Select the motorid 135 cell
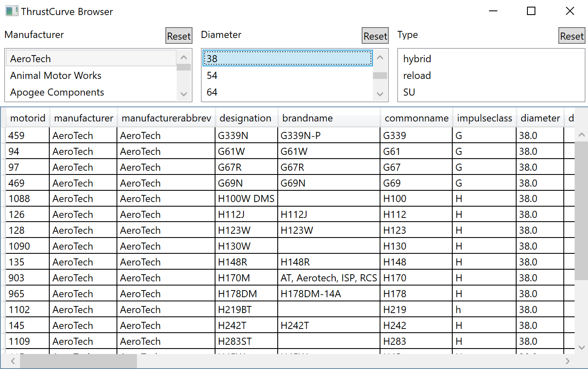 [28, 262]
